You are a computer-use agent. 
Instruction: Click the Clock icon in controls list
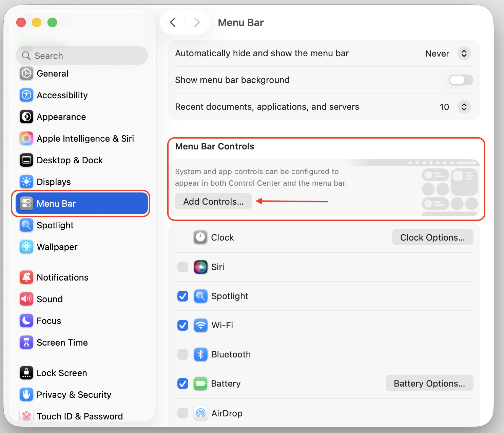pyautogui.click(x=200, y=238)
